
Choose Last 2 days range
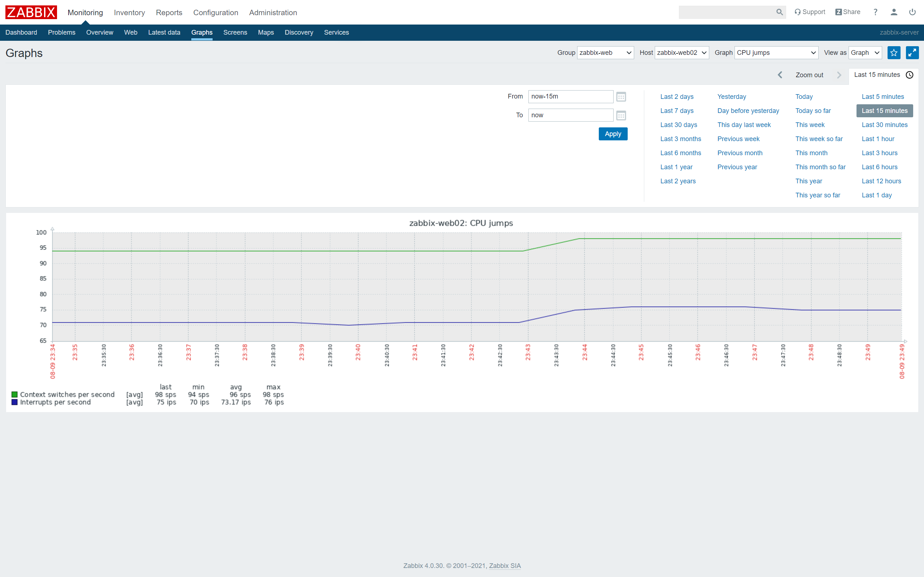pos(677,97)
